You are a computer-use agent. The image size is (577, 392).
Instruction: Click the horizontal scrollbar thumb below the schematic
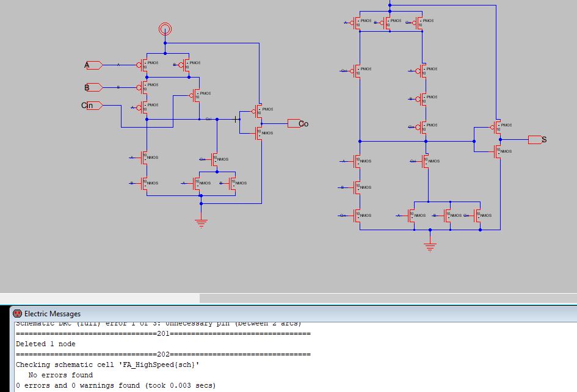pyautogui.click(x=100, y=299)
